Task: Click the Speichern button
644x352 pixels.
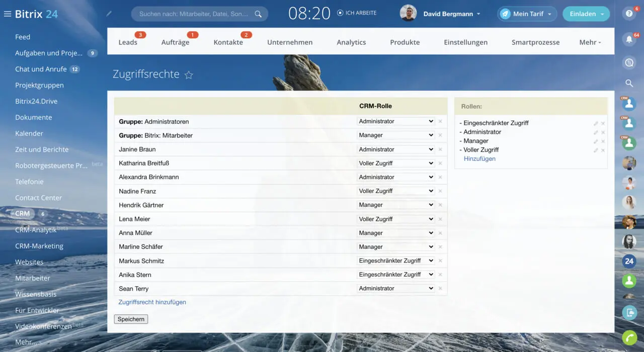Action: [x=131, y=319]
